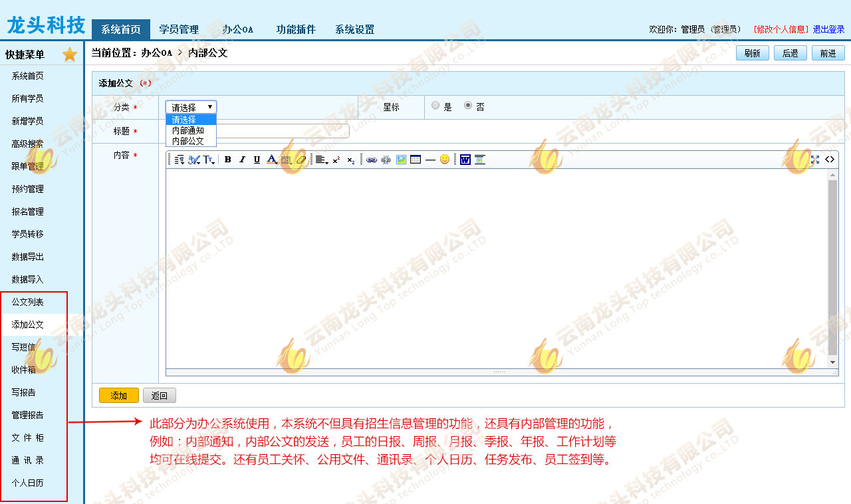The height and width of the screenshot is (504, 851).
Task: Toggle HTML source code view
Action: (x=830, y=160)
